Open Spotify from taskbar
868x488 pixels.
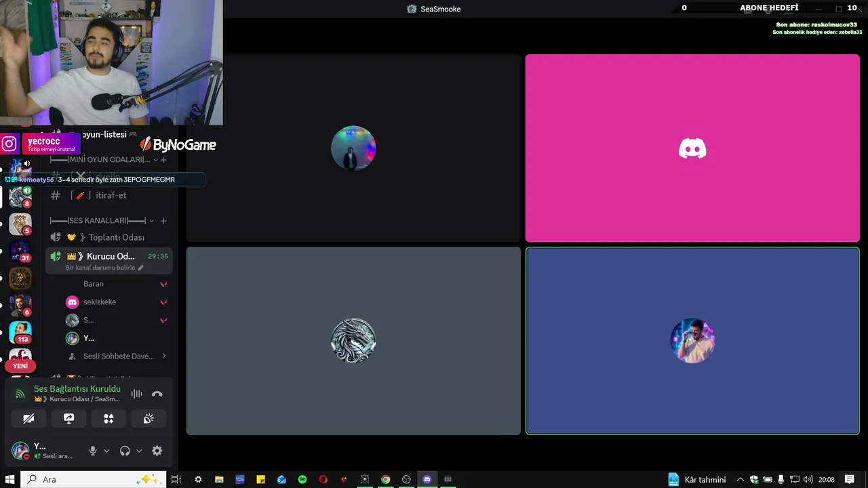(302, 479)
